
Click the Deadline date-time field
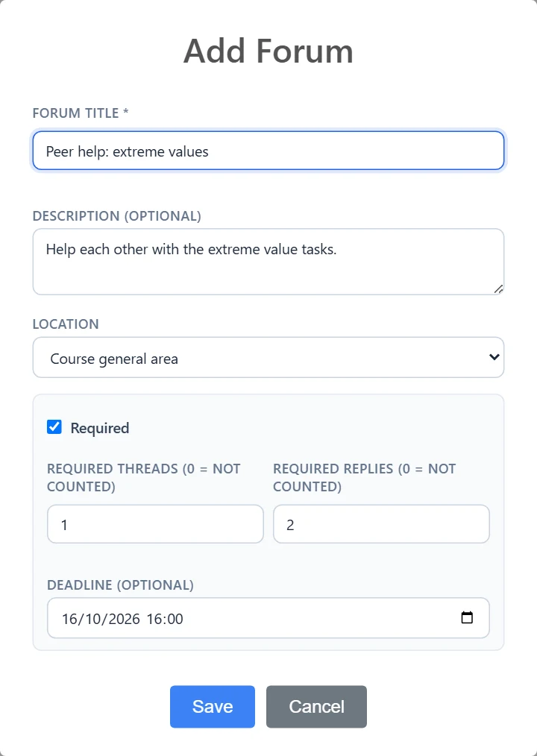tap(268, 618)
